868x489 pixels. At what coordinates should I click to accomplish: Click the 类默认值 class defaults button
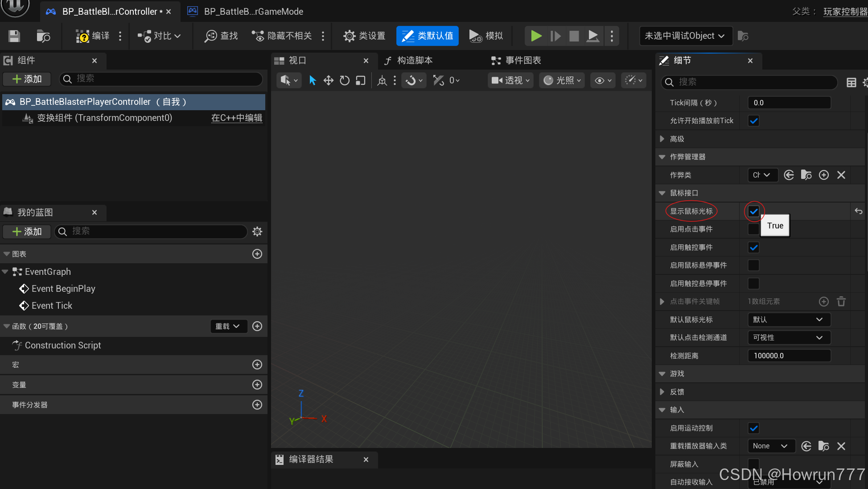pyautogui.click(x=427, y=36)
